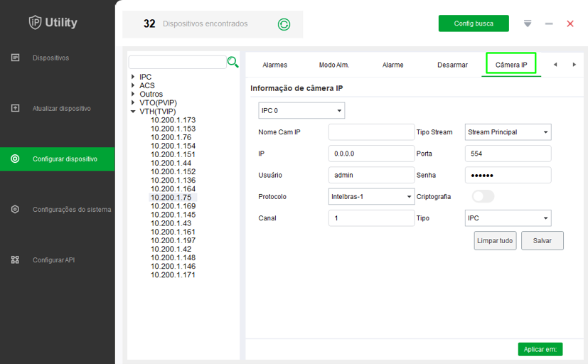Image resolution: width=588 pixels, height=364 pixels.
Task: Open the IPC 0 camera dropdown
Action: coord(301,111)
